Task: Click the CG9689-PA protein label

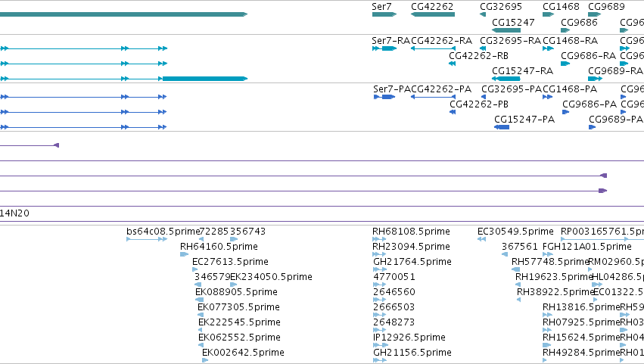Action: click(x=616, y=120)
